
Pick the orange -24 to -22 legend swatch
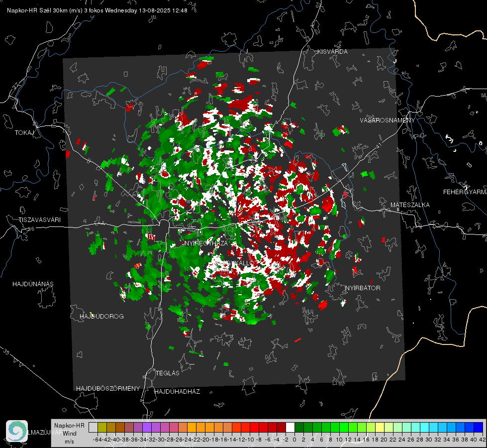(x=192, y=427)
